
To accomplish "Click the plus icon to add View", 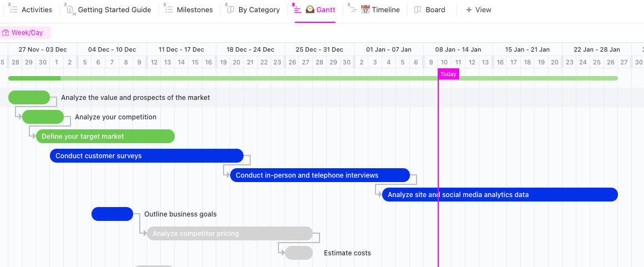I will pyautogui.click(x=469, y=9).
